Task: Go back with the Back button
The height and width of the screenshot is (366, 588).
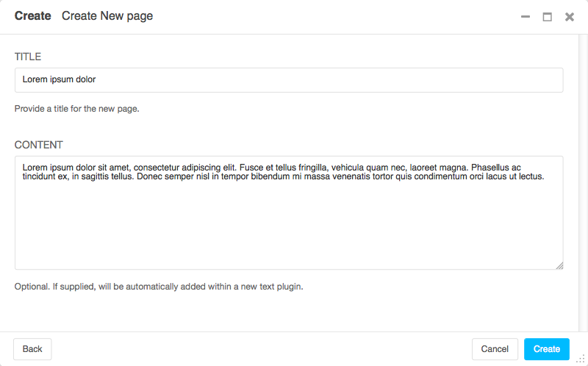Action: coord(32,349)
